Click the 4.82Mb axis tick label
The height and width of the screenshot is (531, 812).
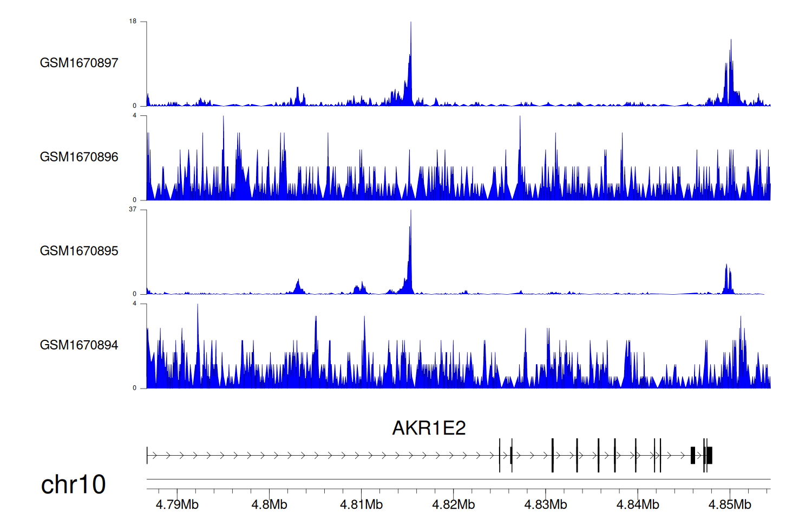coord(453,504)
